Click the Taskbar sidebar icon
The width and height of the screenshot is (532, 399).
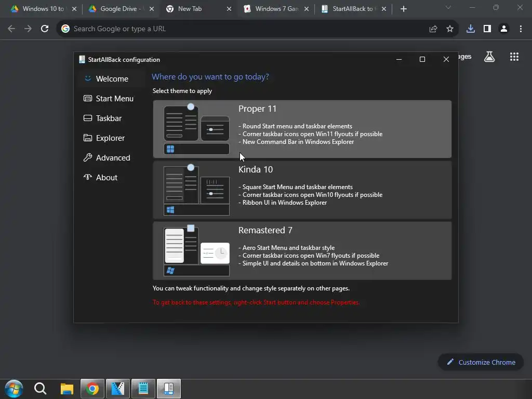pos(87,118)
